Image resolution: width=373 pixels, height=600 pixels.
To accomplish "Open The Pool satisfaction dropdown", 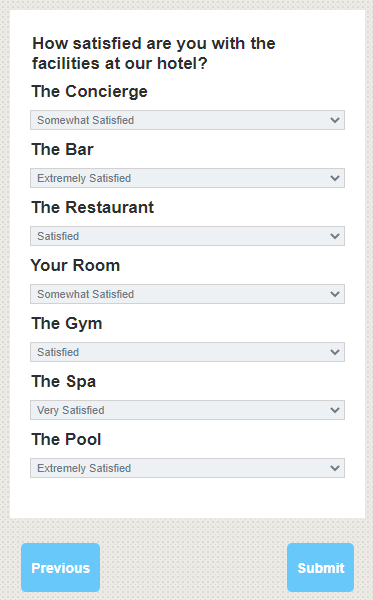I will click(x=187, y=468).
